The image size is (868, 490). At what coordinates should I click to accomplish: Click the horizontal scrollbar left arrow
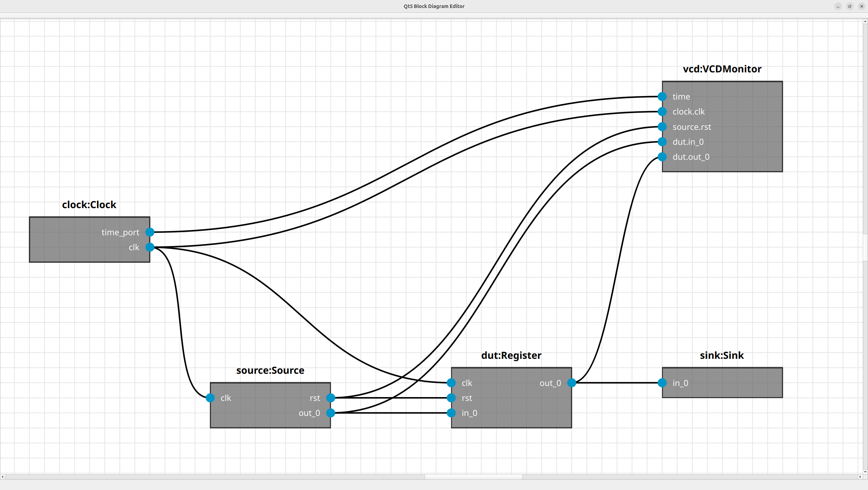coord(2,477)
